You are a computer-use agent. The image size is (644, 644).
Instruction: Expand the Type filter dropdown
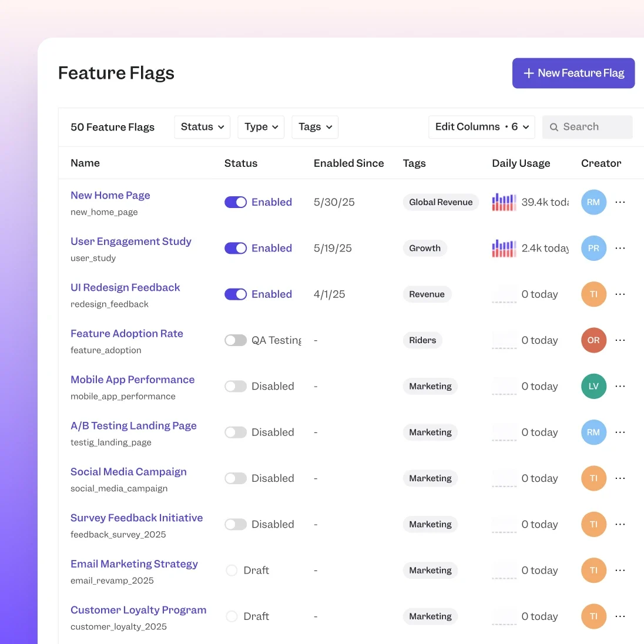(x=261, y=127)
